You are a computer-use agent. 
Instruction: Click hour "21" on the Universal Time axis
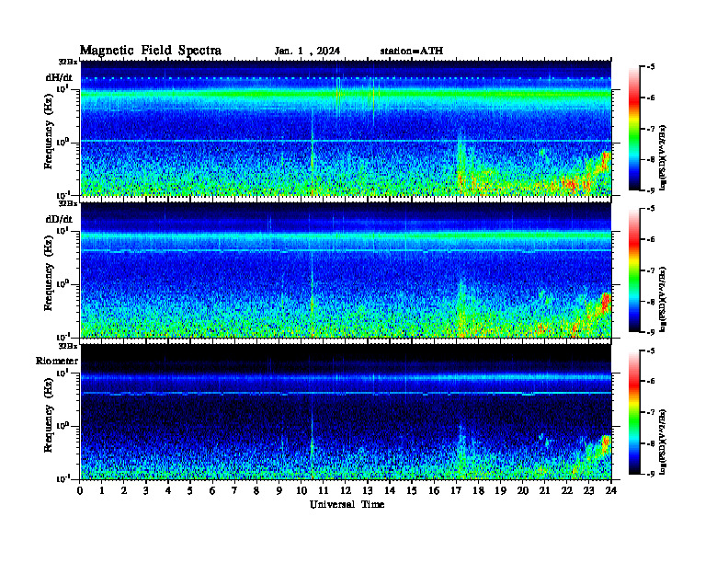coord(544,490)
